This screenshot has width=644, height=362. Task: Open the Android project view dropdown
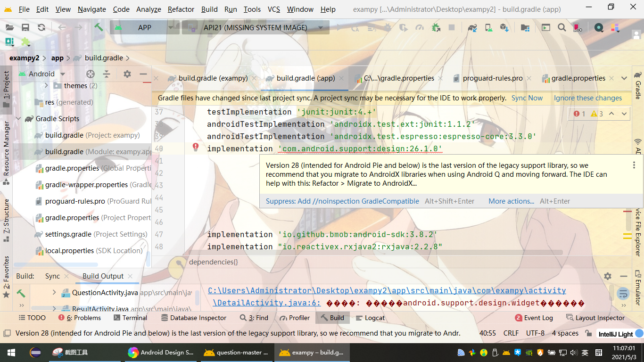42,74
